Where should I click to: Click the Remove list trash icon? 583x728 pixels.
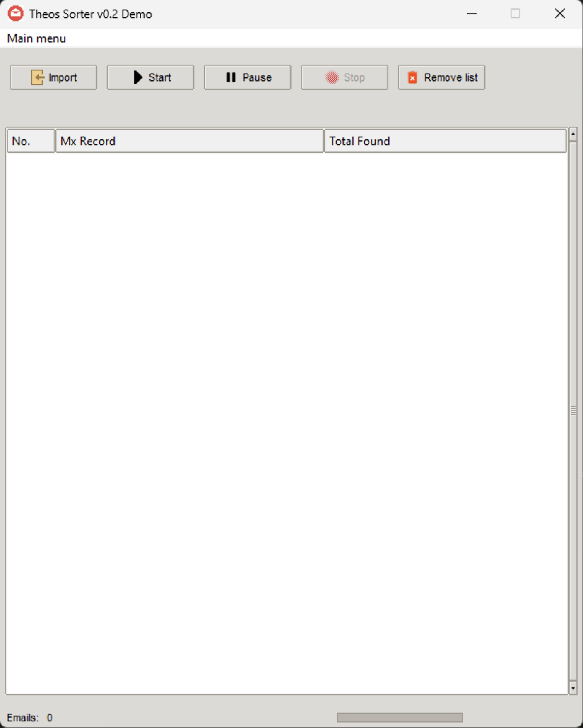(412, 77)
